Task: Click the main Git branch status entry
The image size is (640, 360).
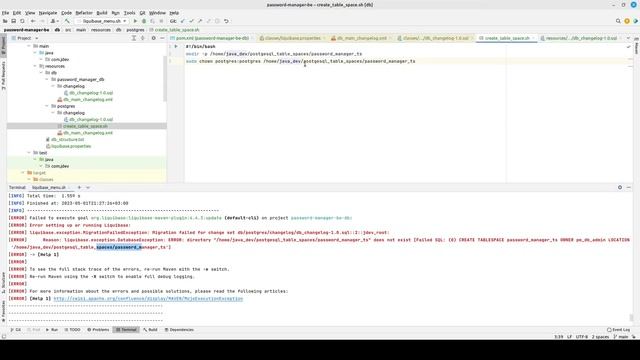Action: (621, 337)
